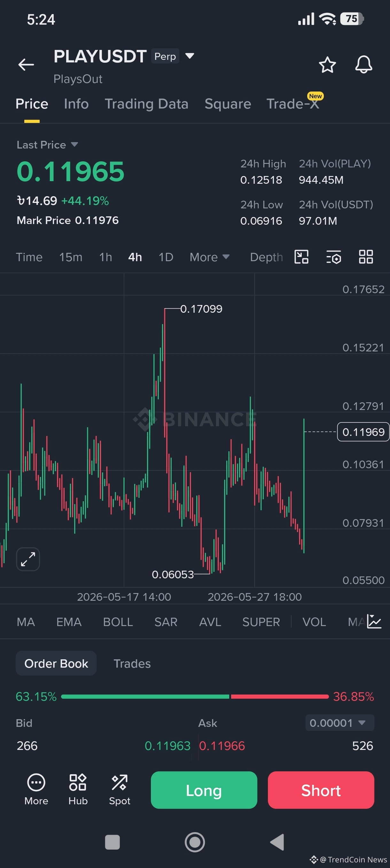Tap the Perp contract type badge
This screenshot has height=868, width=390.
tap(165, 56)
